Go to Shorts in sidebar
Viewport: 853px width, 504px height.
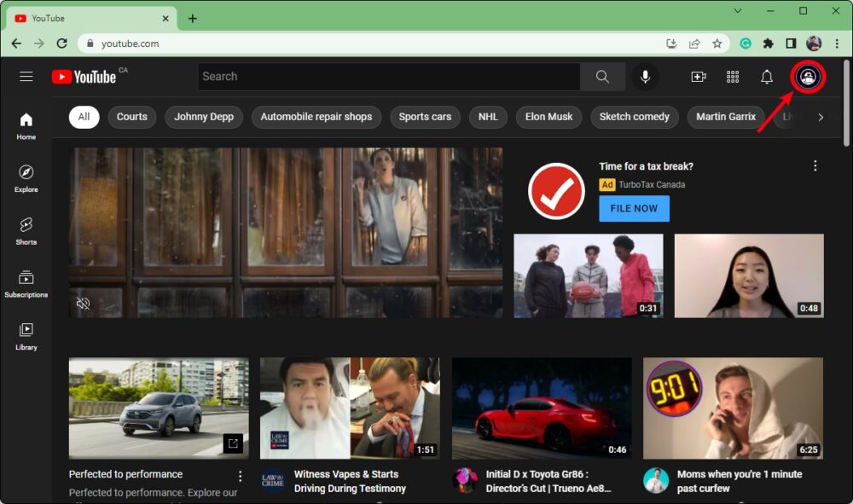click(26, 229)
